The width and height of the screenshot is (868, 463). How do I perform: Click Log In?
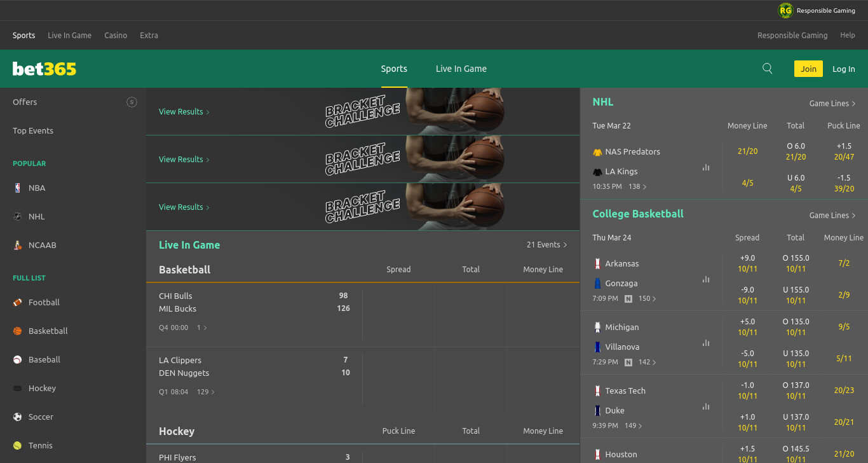pos(844,69)
